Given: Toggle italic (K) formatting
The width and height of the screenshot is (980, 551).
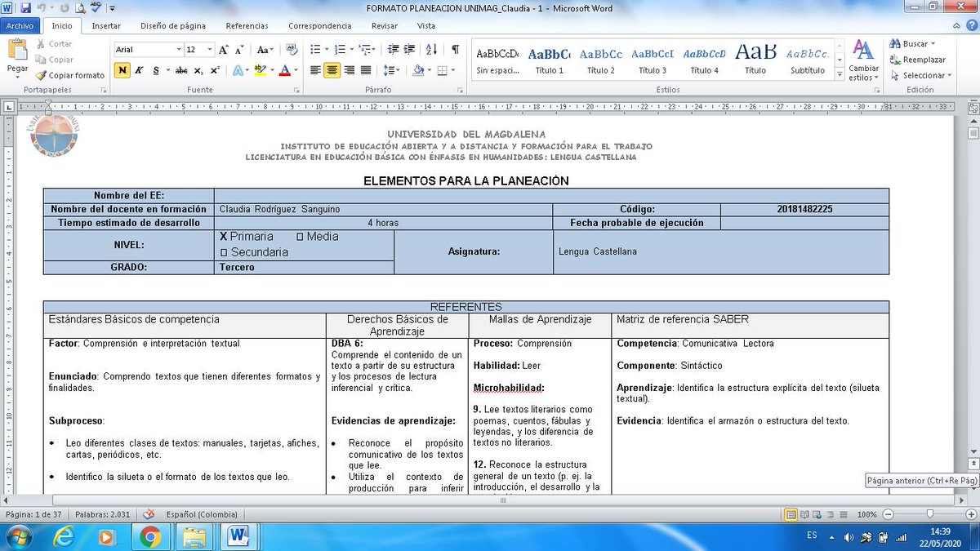Looking at the screenshot, I should tap(140, 70).
